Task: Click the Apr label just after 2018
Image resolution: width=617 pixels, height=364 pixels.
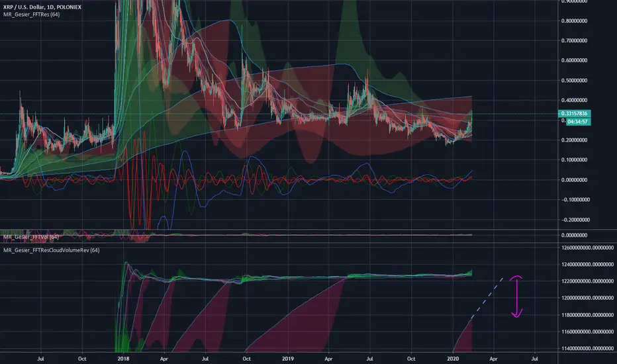Action: 164,359
